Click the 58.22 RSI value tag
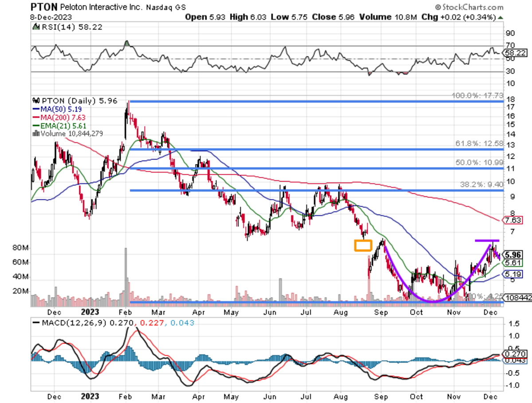This screenshot has height=403, width=532. tap(514, 52)
